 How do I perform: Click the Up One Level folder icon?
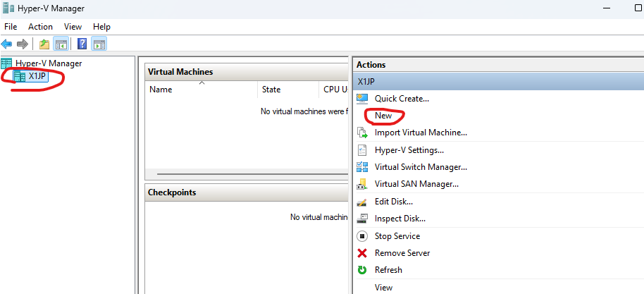coord(44,44)
